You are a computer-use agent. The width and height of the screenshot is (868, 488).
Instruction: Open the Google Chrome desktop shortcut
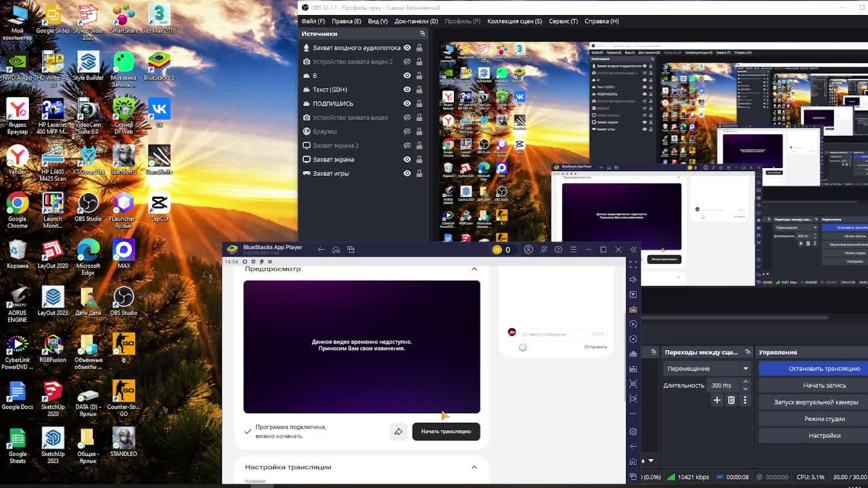tap(17, 211)
